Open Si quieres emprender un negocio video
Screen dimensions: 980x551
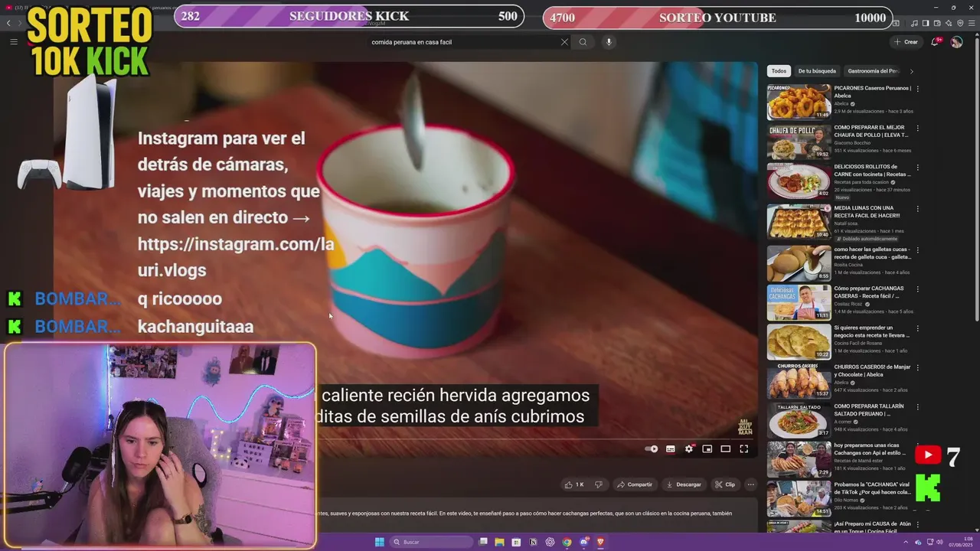coord(871,331)
